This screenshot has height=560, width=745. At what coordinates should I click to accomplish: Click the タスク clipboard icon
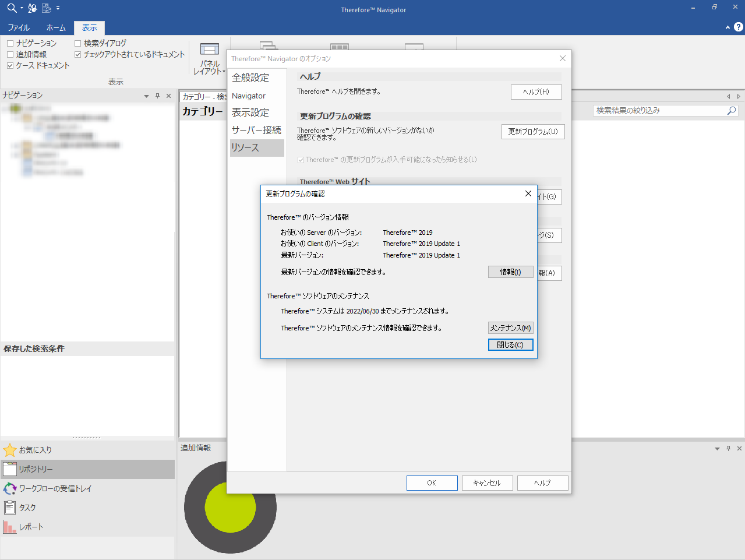[x=9, y=508]
